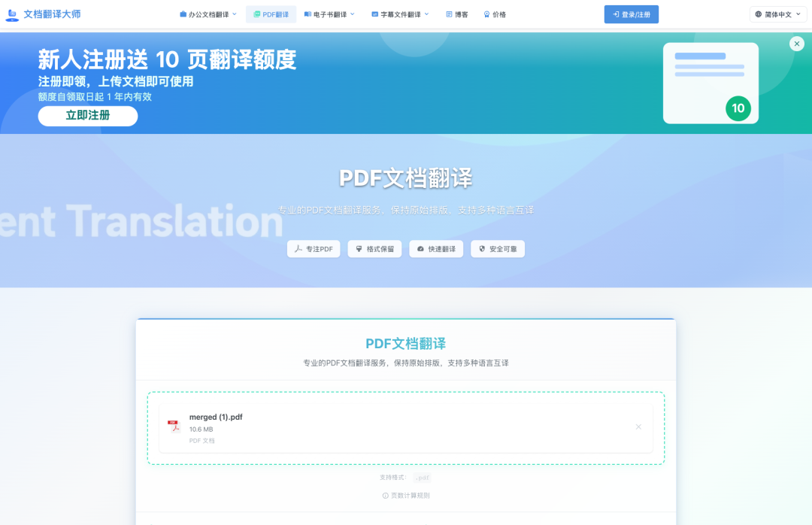
Task: 点击安全可靠特性图标
Action: pyautogui.click(x=482, y=249)
